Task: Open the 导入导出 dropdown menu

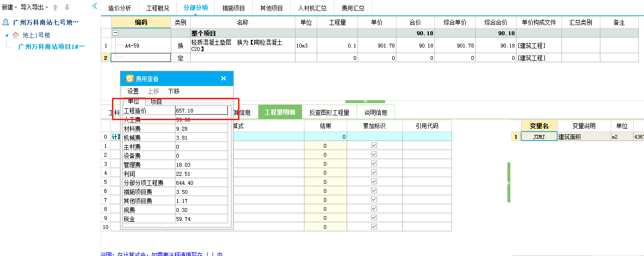Action: click(34, 7)
